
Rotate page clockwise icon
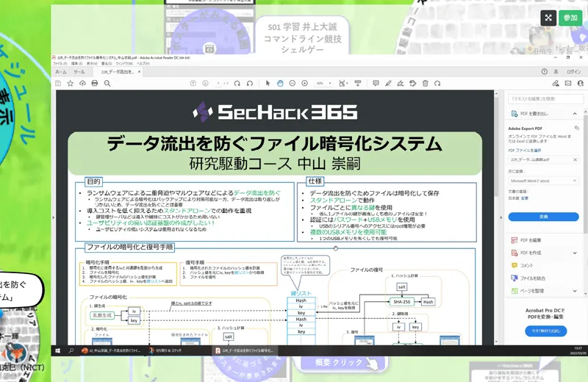click(237, 83)
